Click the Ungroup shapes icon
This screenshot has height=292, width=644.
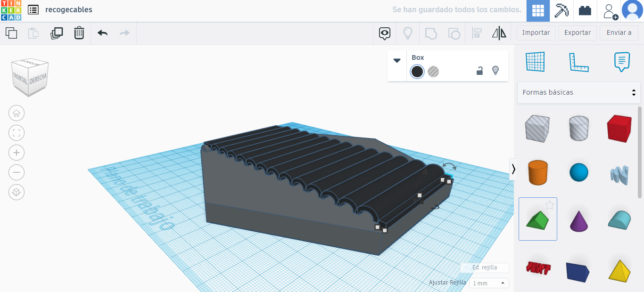(454, 33)
